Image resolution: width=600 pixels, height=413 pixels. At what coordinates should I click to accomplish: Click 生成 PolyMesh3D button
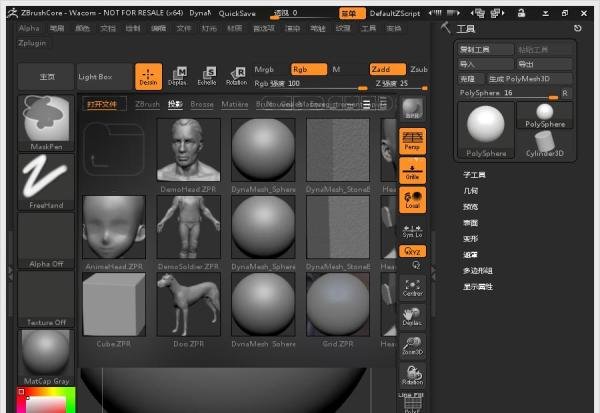[530, 79]
